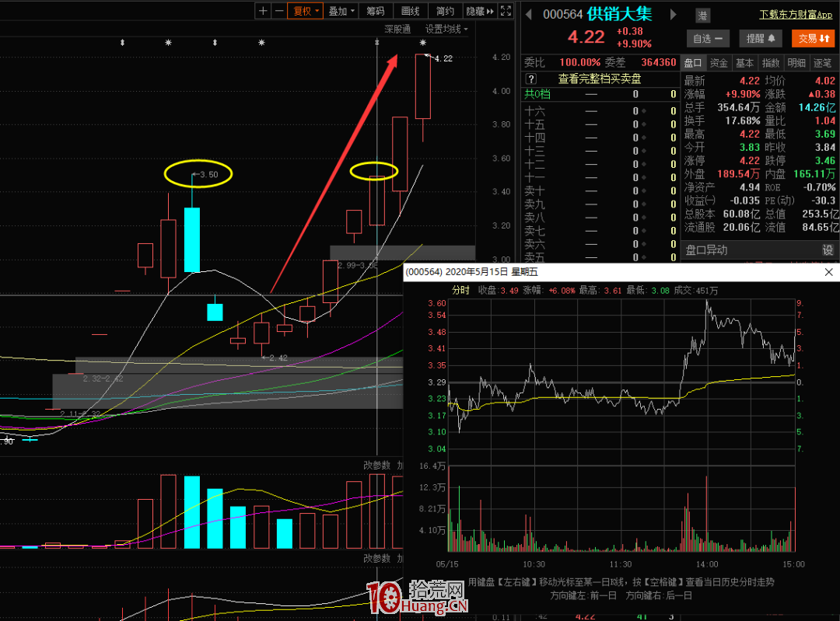Open the 叠加 overlay dropdown

coord(341,11)
